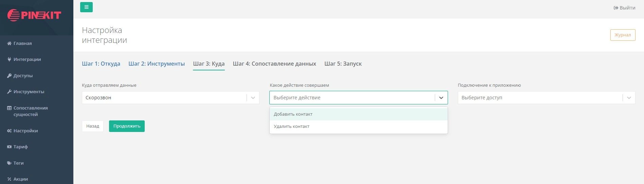The image size is (644, 184).
Task: Switch to Шаг 1: Откуда tab
Action: 101,64
